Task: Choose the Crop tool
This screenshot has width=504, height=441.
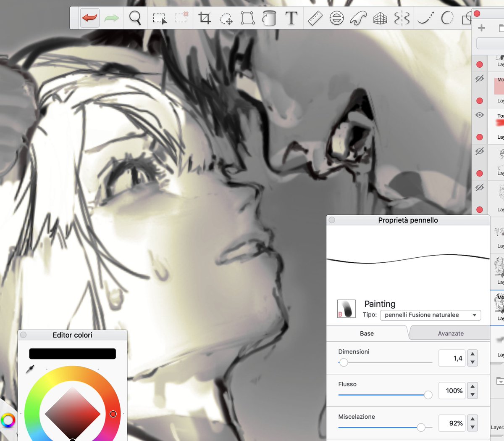Action: point(205,18)
